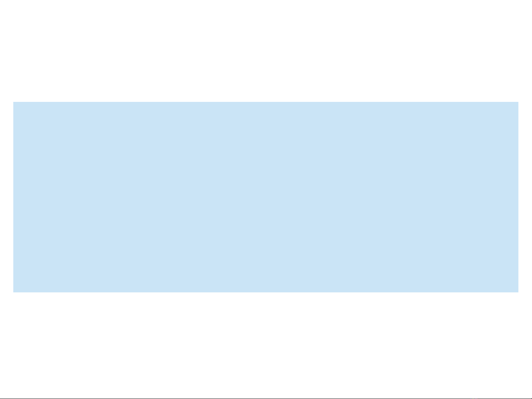Click the thin dark line at the bottom
532x399 pixels.
coord(266,399)
